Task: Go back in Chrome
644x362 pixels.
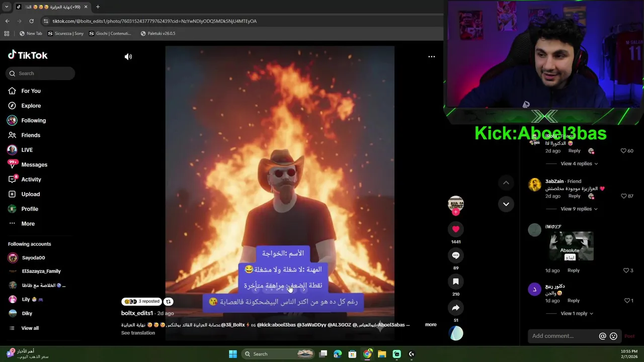Action: click(x=7, y=21)
